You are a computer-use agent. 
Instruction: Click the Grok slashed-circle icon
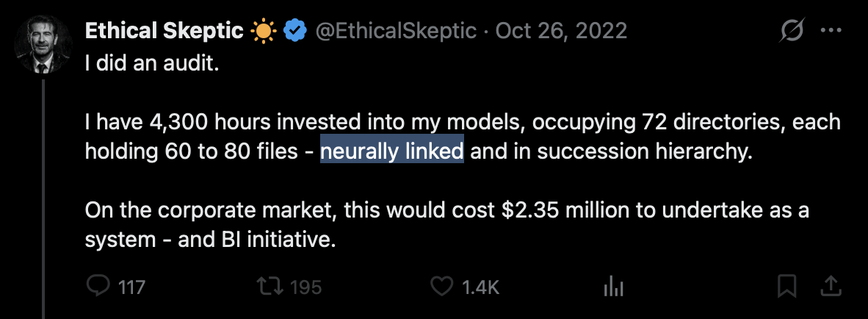tap(792, 32)
